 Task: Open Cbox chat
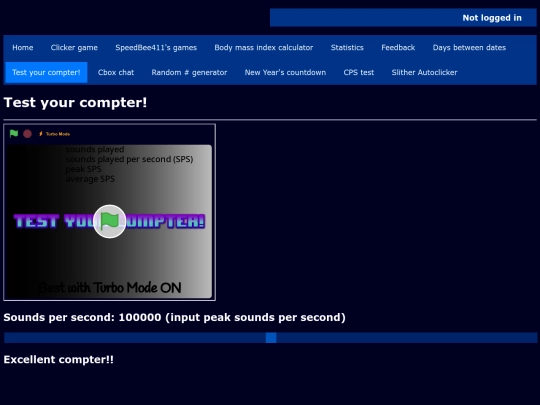pyautogui.click(x=116, y=72)
